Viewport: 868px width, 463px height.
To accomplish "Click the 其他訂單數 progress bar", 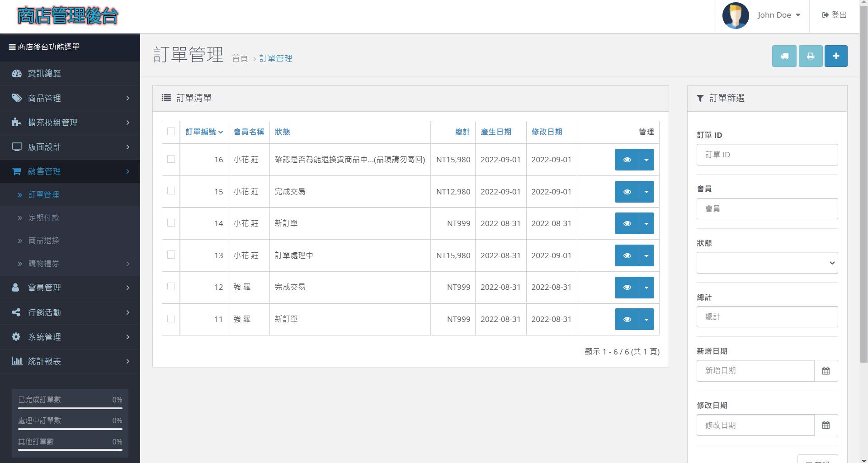I will click(70, 450).
